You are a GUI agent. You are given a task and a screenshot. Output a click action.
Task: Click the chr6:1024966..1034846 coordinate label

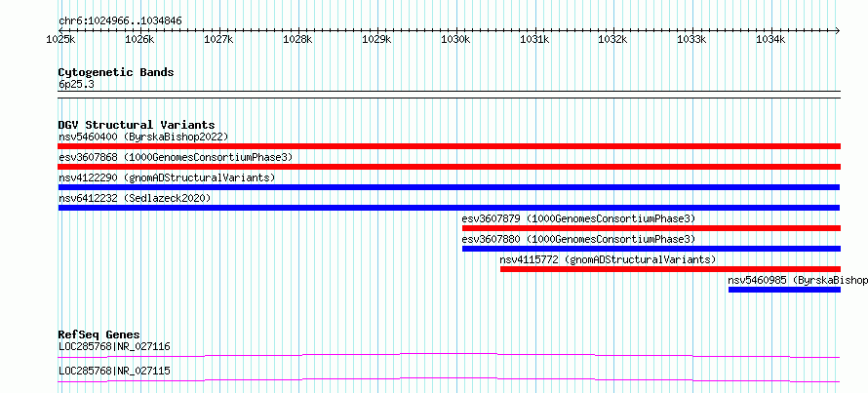pyautogui.click(x=120, y=21)
